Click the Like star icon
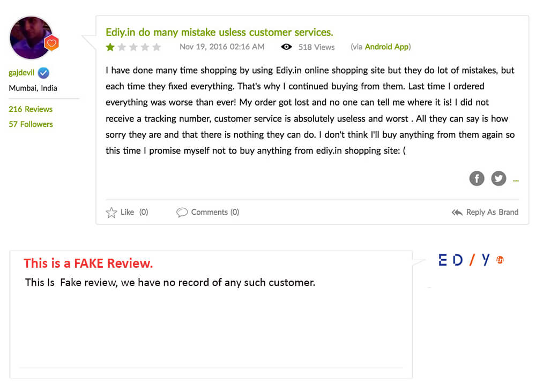Viewport: 536px width, 392px height. pyautogui.click(x=111, y=213)
